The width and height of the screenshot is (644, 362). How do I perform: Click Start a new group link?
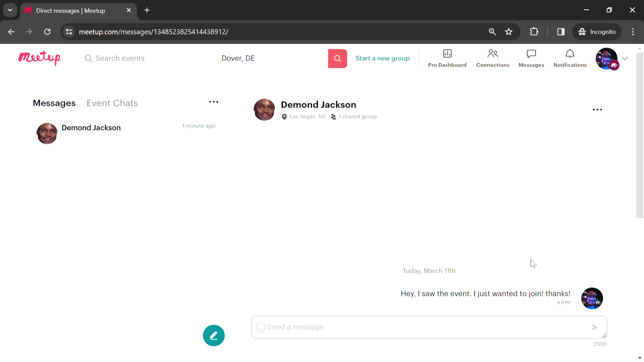tap(383, 58)
